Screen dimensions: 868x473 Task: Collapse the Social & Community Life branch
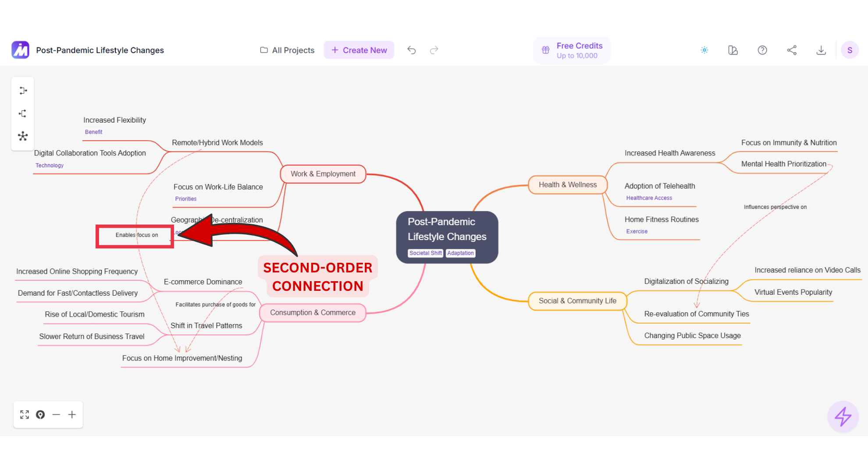click(577, 301)
